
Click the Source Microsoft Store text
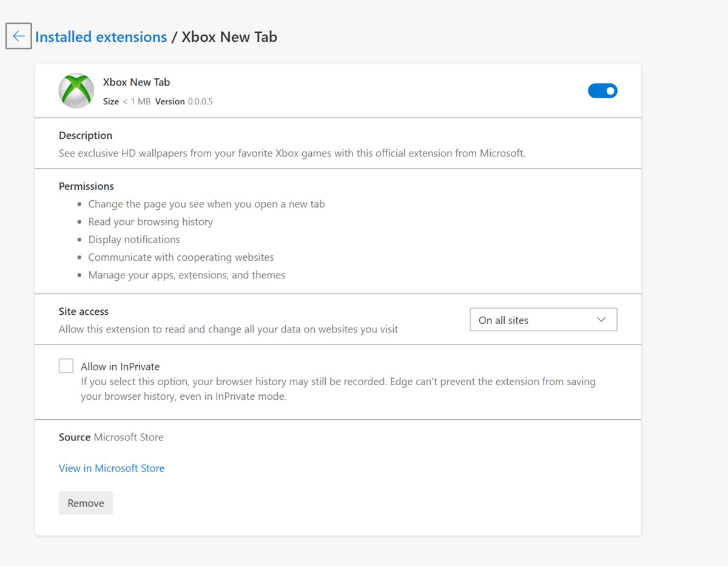tap(111, 437)
